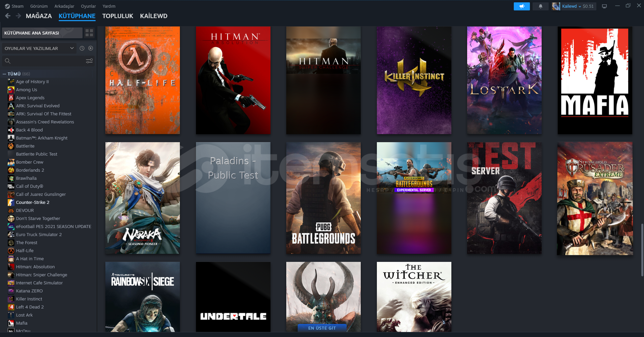Toggle ready-to-play filter icon
This screenshot has height=337, width=644.
tap(91, 48)
